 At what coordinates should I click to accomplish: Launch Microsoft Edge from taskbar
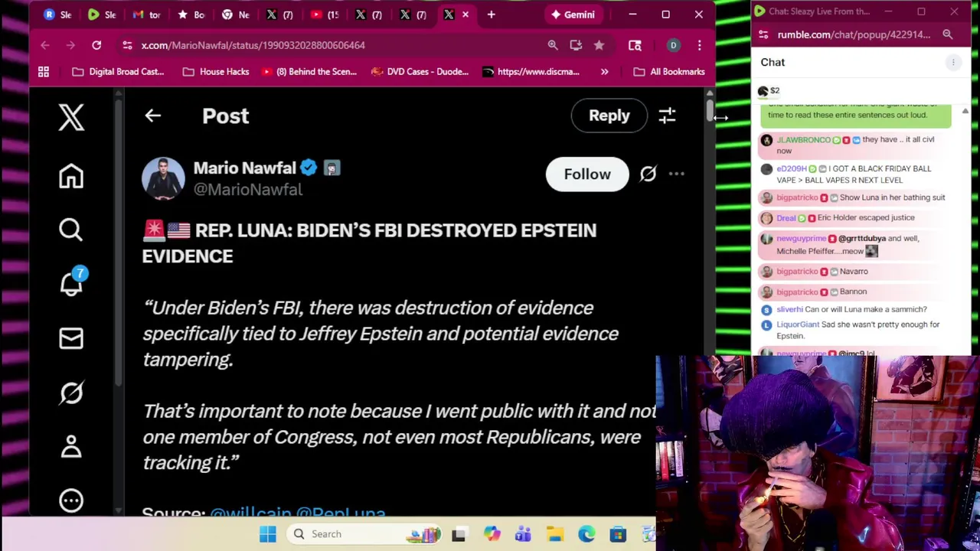coord(586,534)
